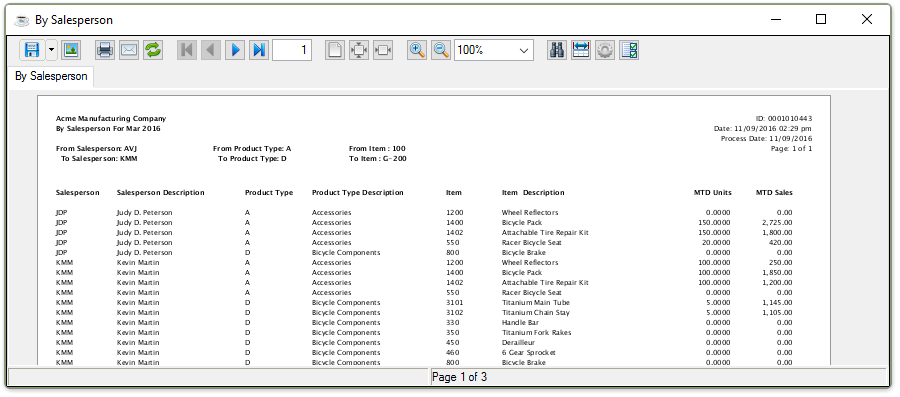Click the Salesperson column header
The image size is (900, 397).
(77, 193)
